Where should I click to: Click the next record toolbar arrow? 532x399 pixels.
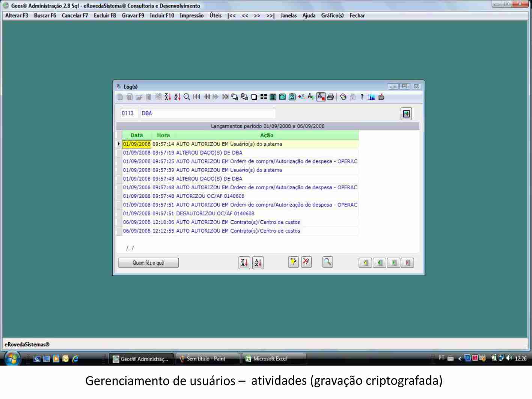coord(216,97)
